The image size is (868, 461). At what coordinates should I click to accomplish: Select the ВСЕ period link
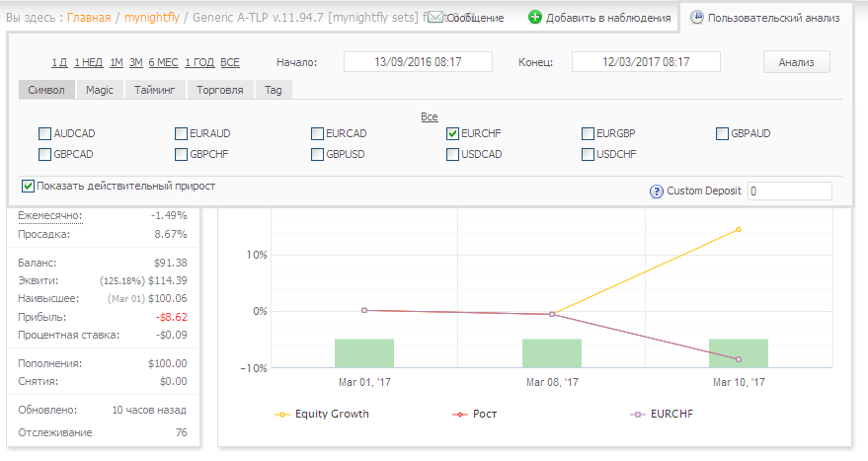coord(230,62)
